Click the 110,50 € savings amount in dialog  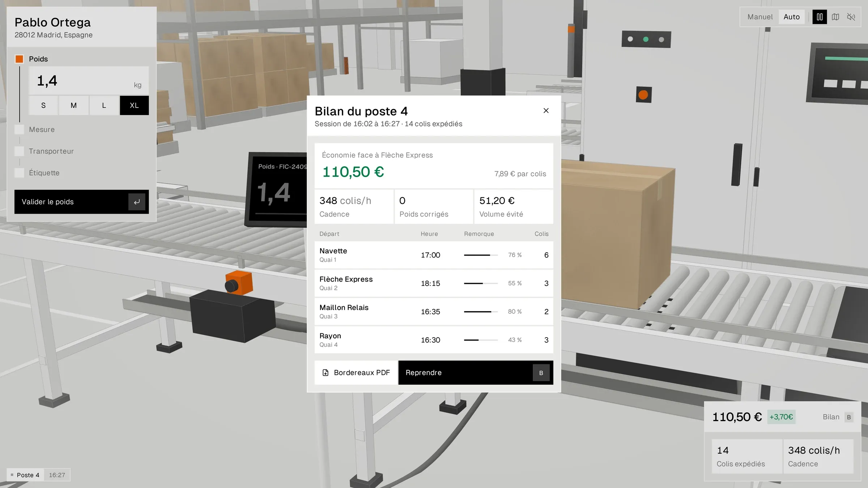(353, 172)
